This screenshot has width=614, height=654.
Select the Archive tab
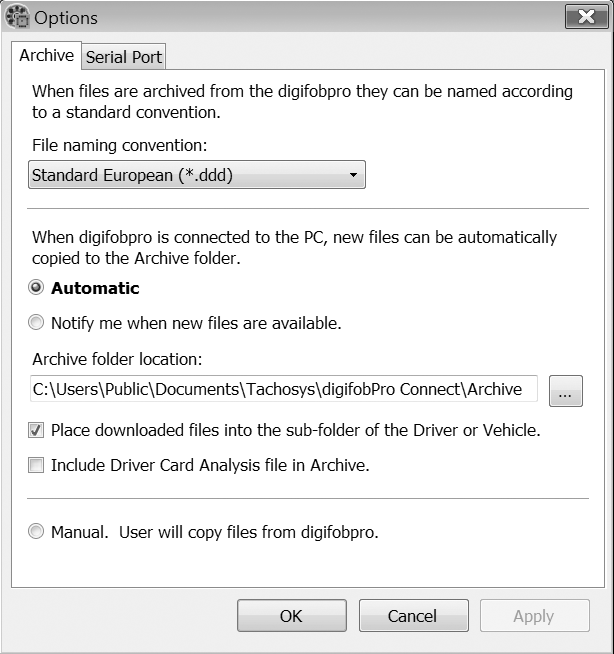(46, 55)
